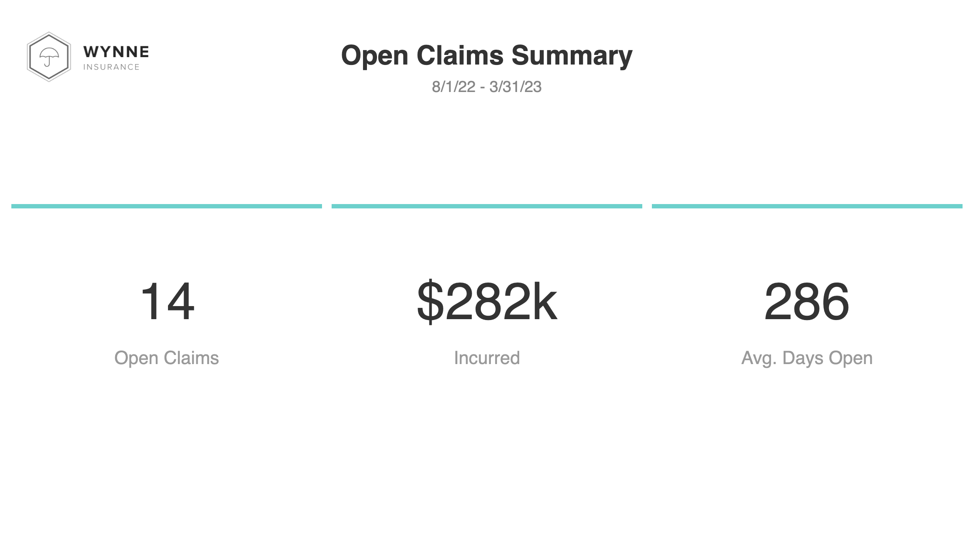Click the INSURANCE text under WYNNE
Image resolution: width=980 pixels, height=552 pixels.
click(111, 67)
